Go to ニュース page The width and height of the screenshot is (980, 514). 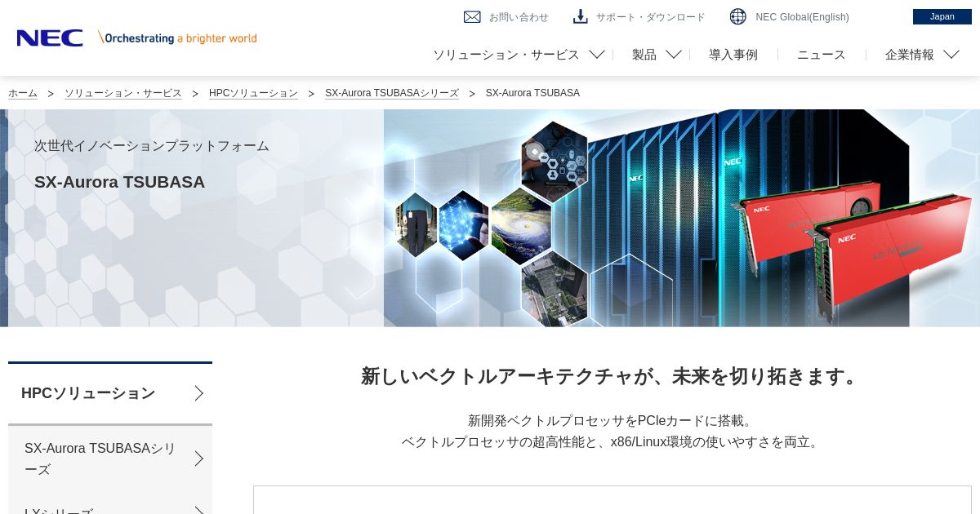coord(822,55)
